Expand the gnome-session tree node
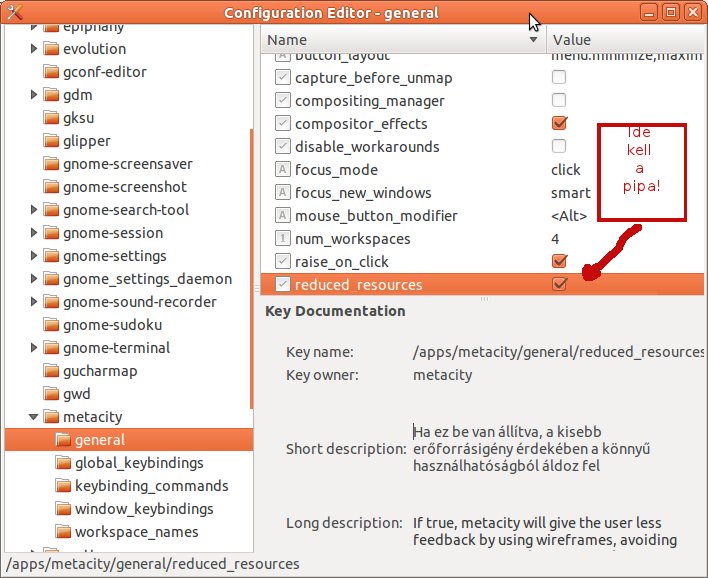 tap(33, 233)
